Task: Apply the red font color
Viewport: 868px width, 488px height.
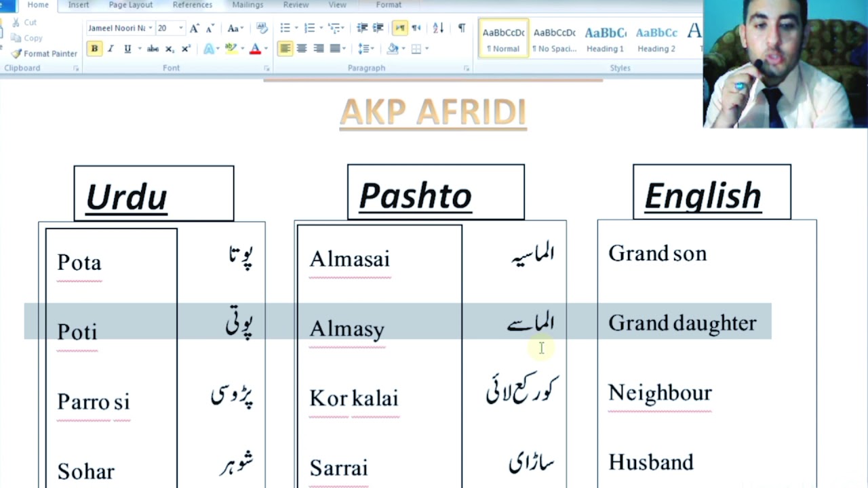Action: pos(255,49)
